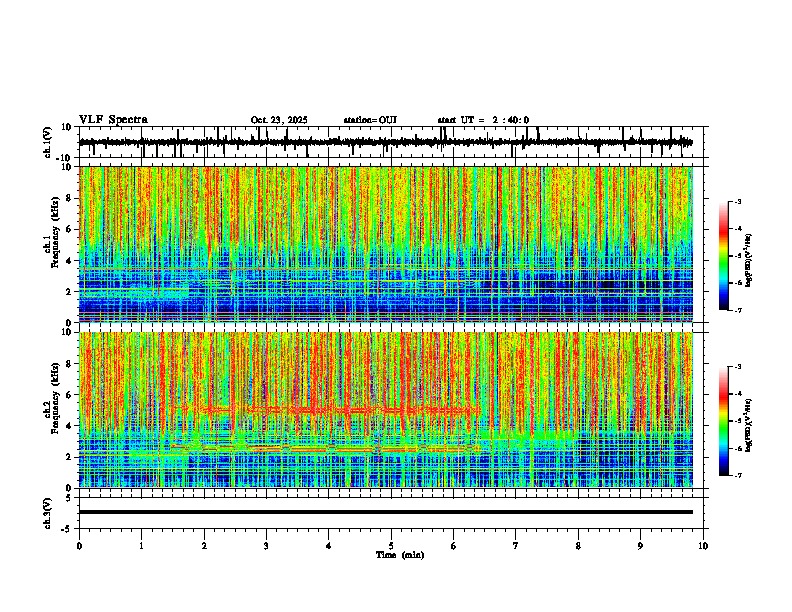Click the time axis tick label "7"
This screenshot has height=612, width=792.
coord(516,546)
